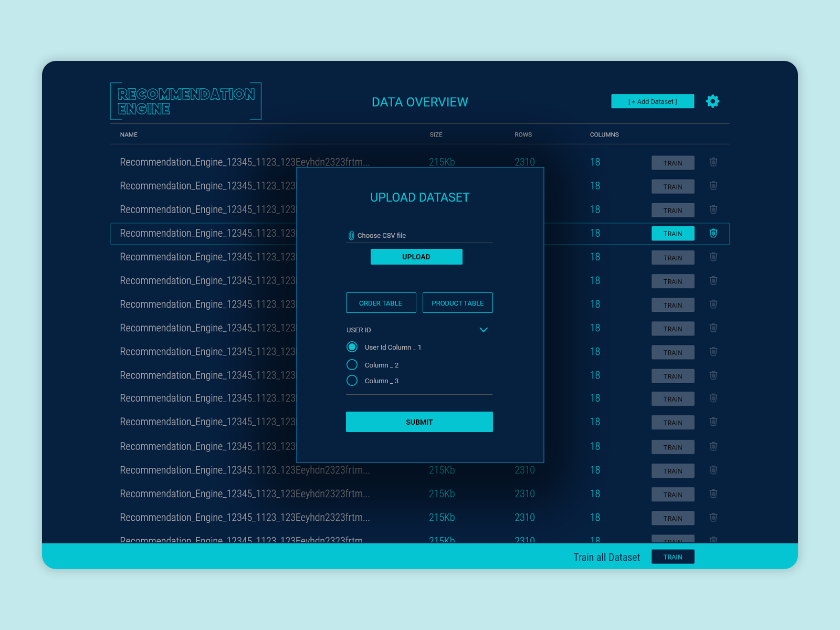The image size is (840, 630).
Task: Submit the upload dataset form
Action: [x=419, y=422]
